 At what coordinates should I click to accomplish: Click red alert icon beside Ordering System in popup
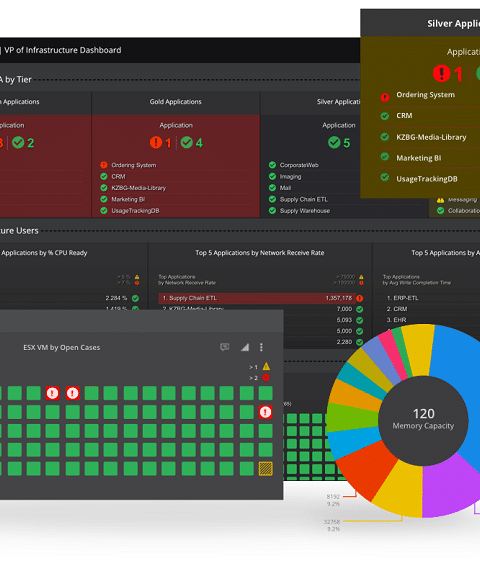[385, 97]
